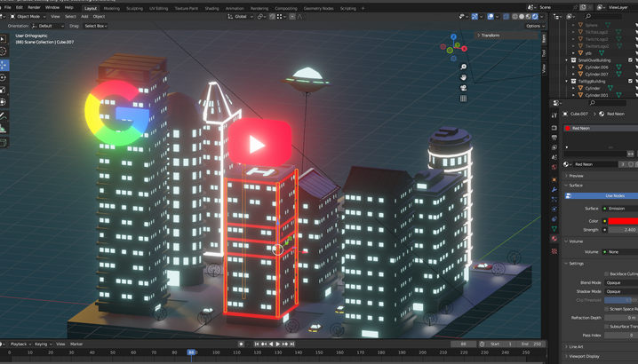The height and width of the screenshot is (364, 638).
Task: Select the Cursor tool in left toolbar
Action: pos(4,51)
